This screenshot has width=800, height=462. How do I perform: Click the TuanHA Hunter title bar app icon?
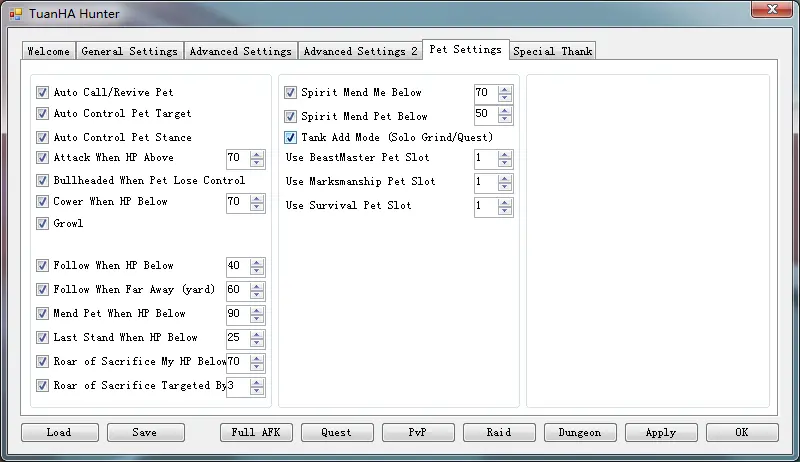(x=15, y=14)
